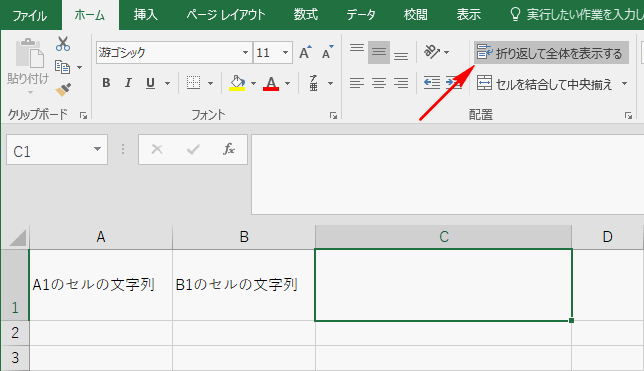Open phonetic guide dropdown arrow

click(x=331, y=83)
